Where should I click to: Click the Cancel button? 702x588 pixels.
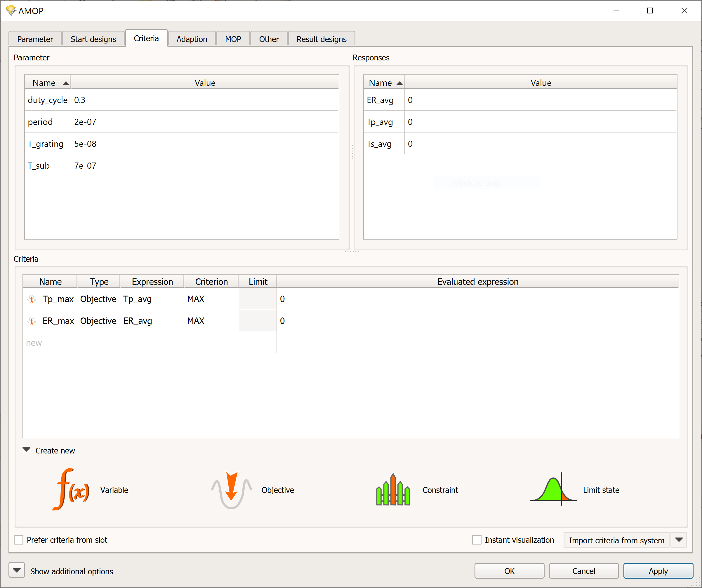click(584, 571)
